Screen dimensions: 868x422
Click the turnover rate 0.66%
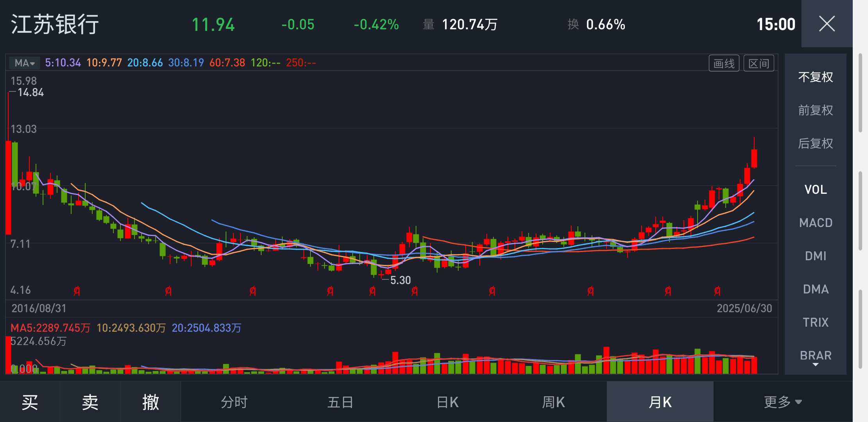point(606,25)
